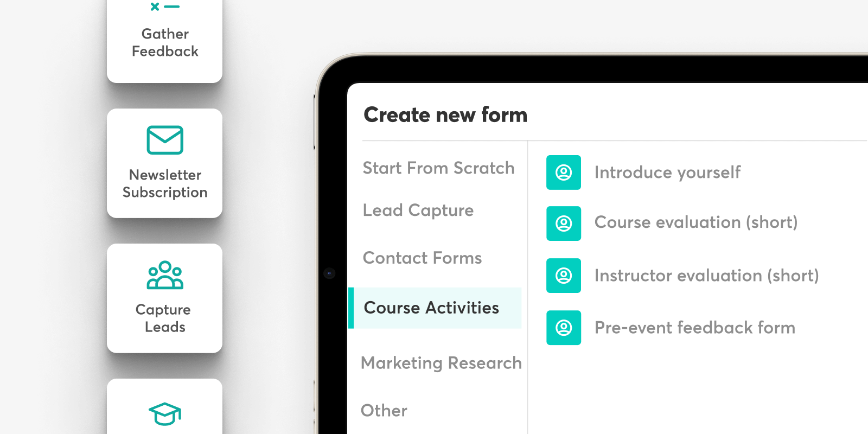Open the Gather Feedback card
868x434 pixels.
tap(165, 41)
